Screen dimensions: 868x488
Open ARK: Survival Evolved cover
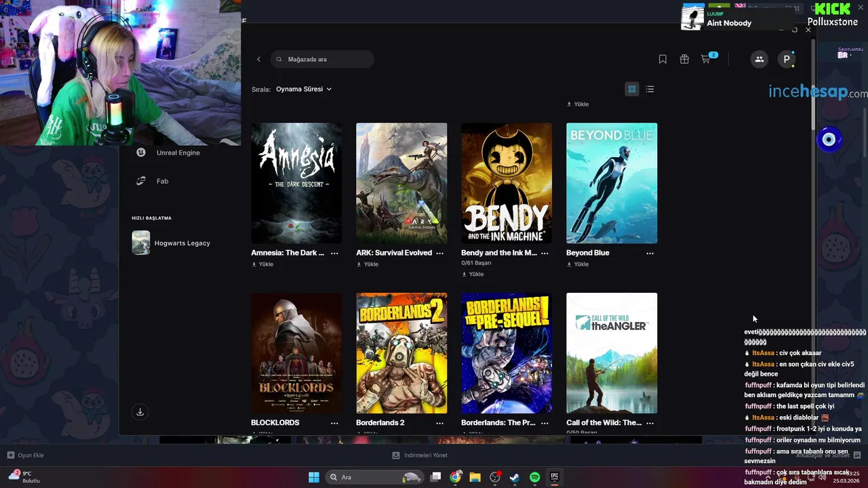click(x=401, y=183)
